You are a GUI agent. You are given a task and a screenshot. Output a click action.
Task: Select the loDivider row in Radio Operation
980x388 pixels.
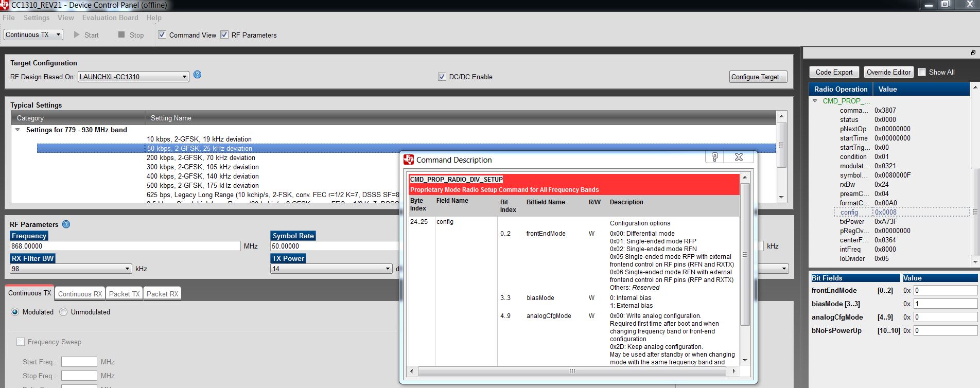(x=890, y=258)
